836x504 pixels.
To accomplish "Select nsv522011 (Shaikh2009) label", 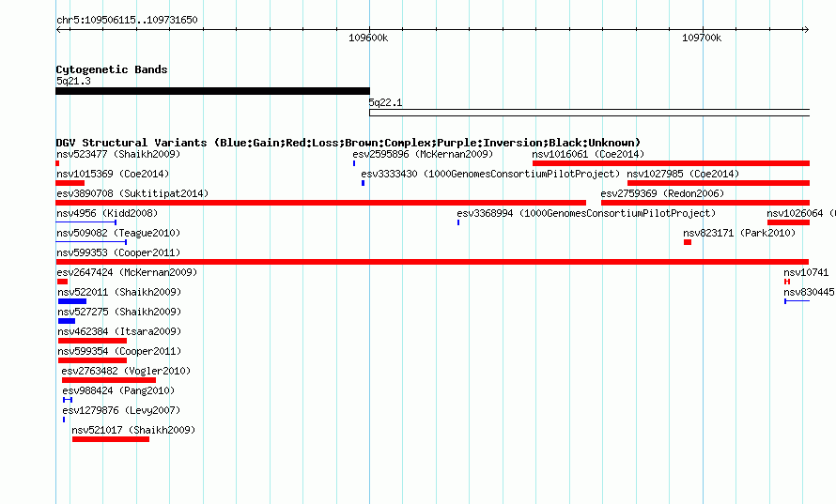I will (x=119, y=293).
